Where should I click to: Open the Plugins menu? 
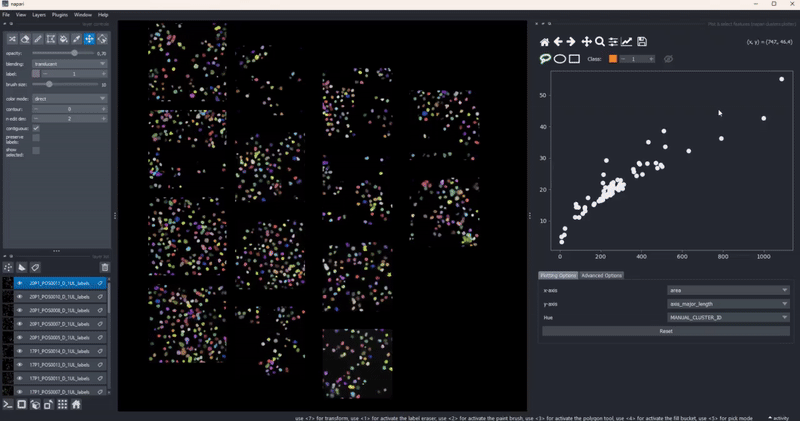(60, 15)
